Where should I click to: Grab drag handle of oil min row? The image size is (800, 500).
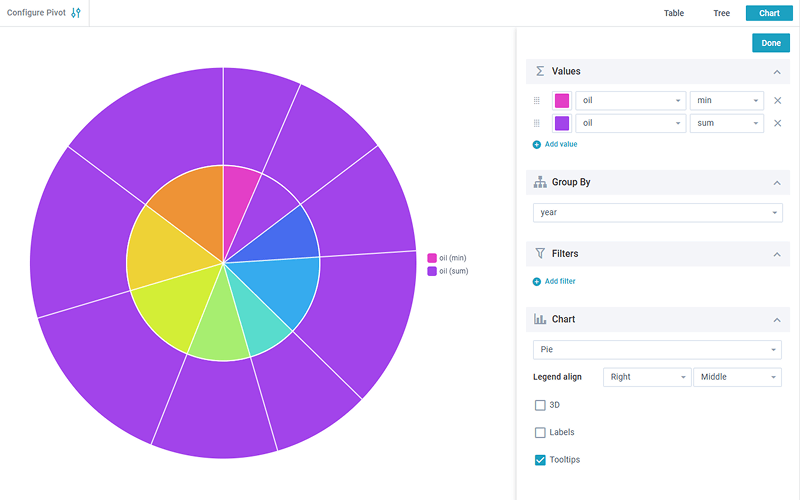[x=536, y=101]
